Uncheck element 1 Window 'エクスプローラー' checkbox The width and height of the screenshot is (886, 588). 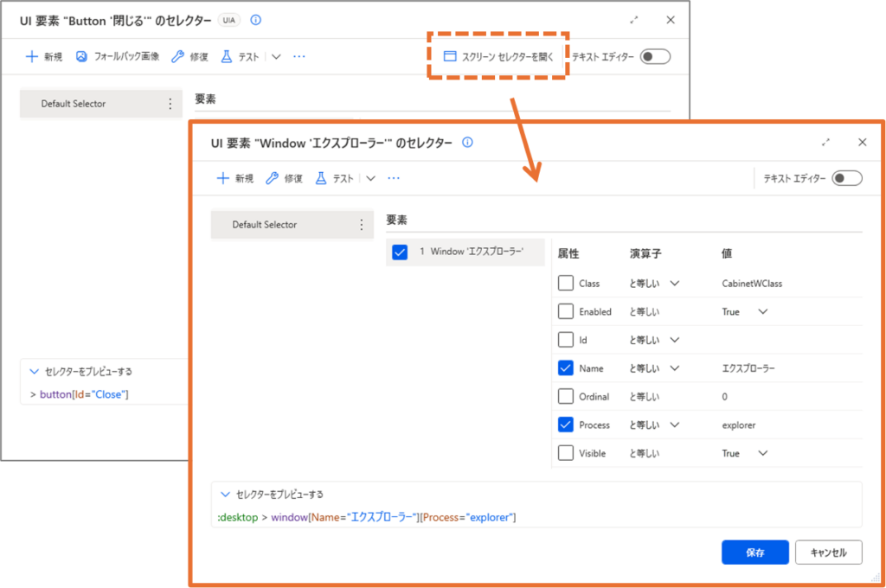[400, 252]
